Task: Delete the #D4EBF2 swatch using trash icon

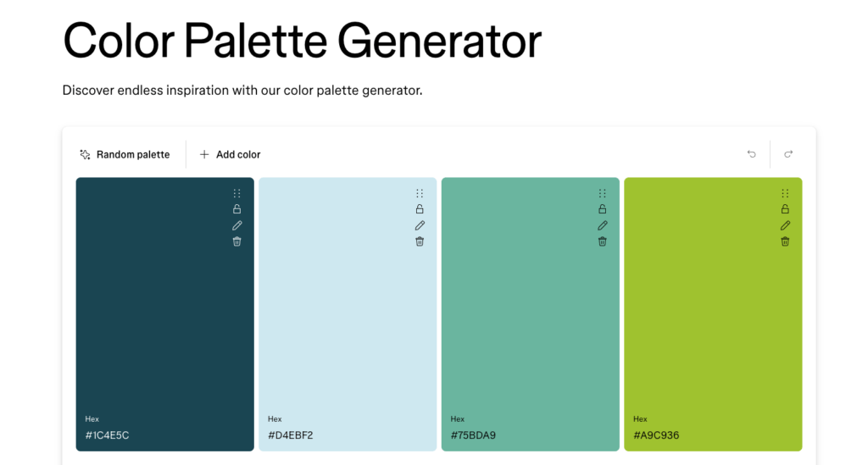Action: (x=420, y=241)
